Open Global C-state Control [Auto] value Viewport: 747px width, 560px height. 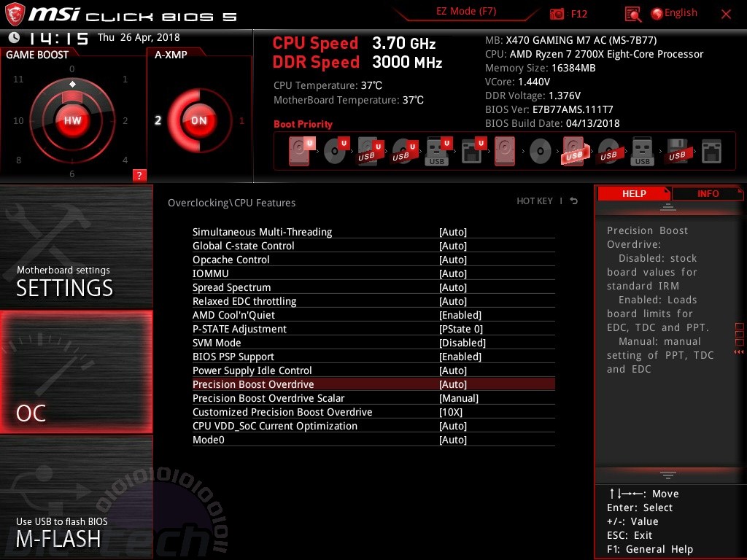pyautogui.click(x=453, y=246)
